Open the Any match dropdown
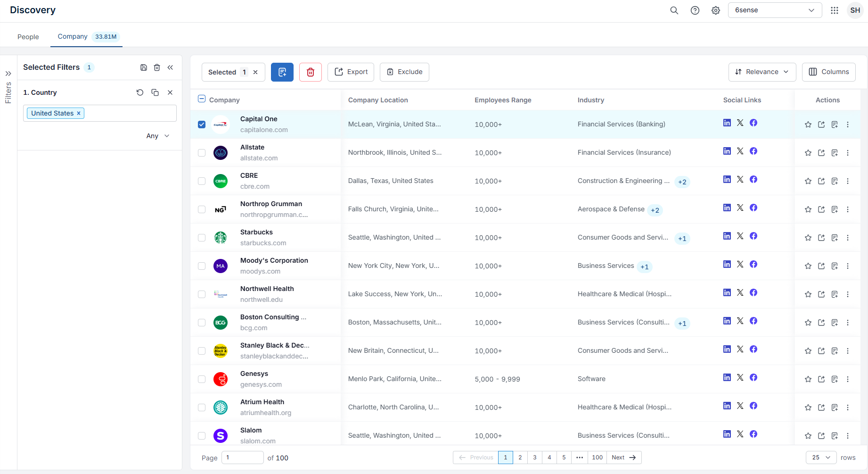 coord(157,136)
